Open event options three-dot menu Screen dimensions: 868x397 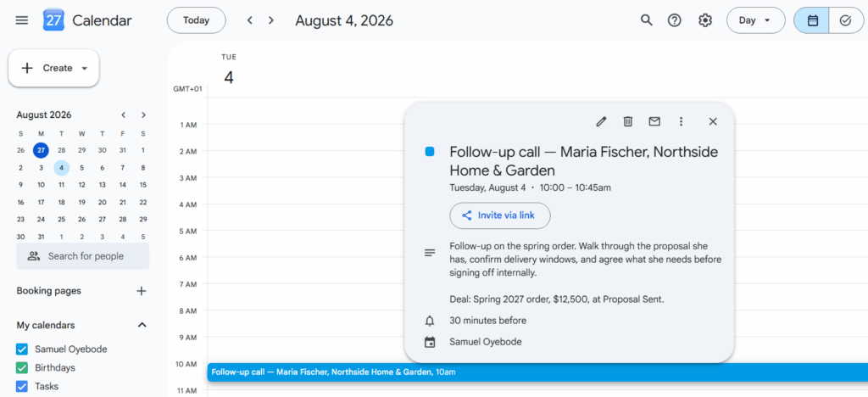coord(681,121)
